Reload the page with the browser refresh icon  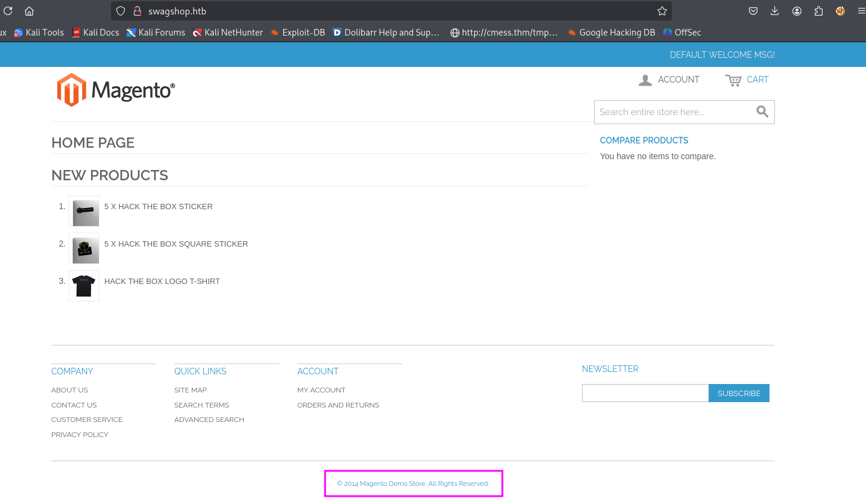click(8, 11)
